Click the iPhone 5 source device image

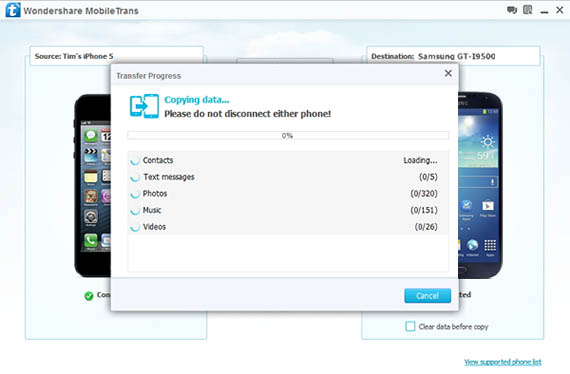(x=93, y=185)
